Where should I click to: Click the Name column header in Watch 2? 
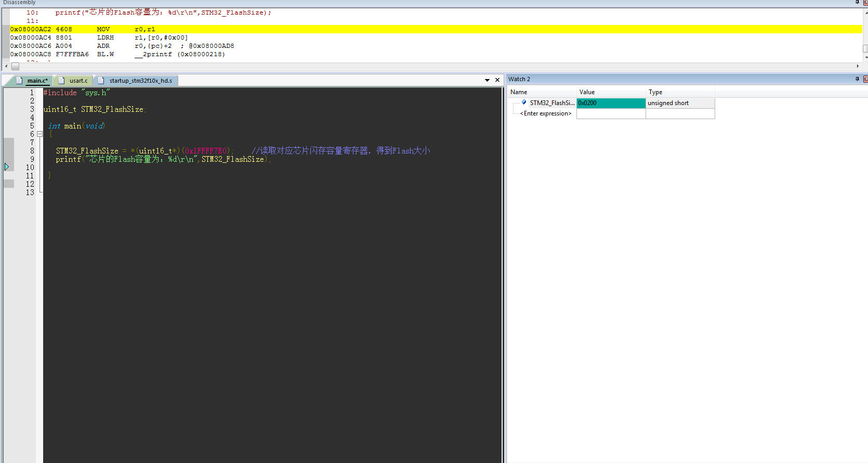(x=542, y=92)
